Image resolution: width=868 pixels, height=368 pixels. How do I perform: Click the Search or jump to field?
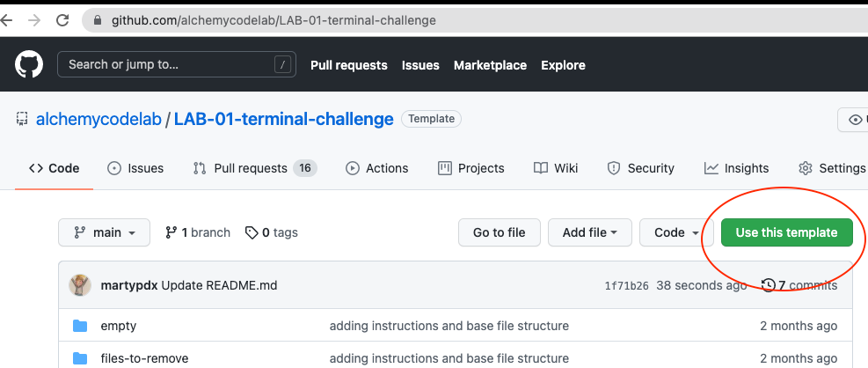[x=176, y=64]
